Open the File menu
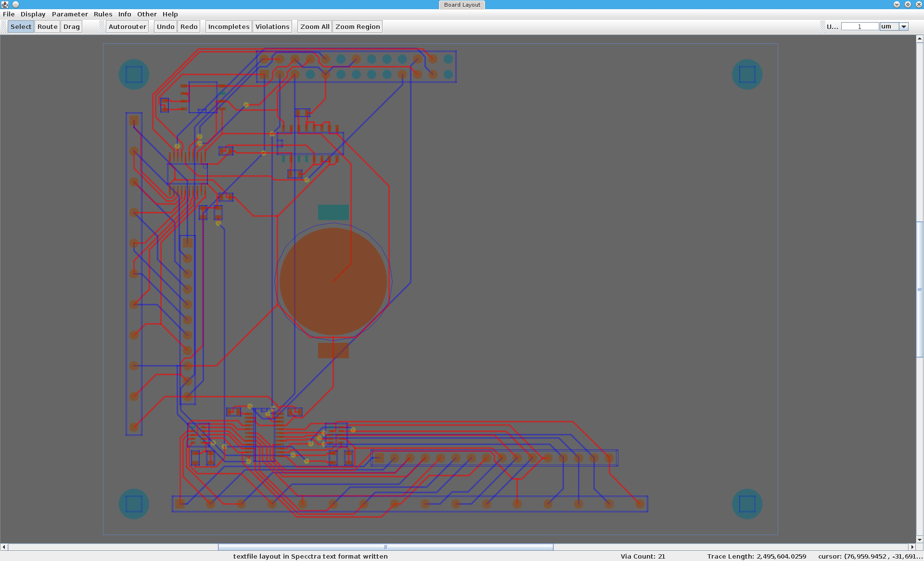 (9, 14)
